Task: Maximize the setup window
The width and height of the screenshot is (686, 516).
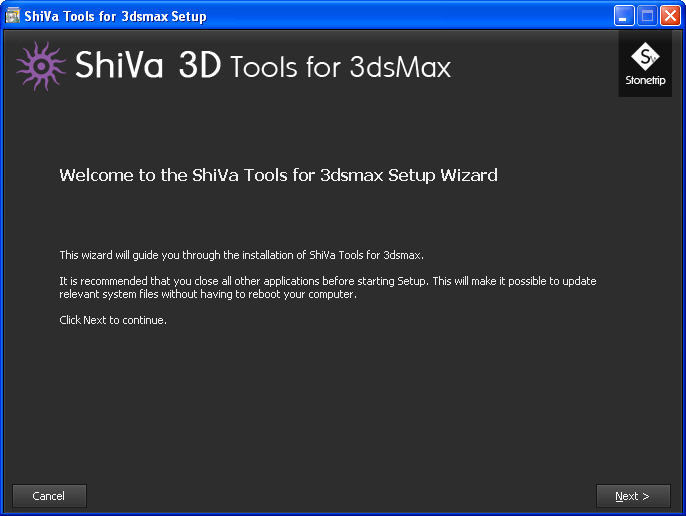Action: (x=647, y=16)
